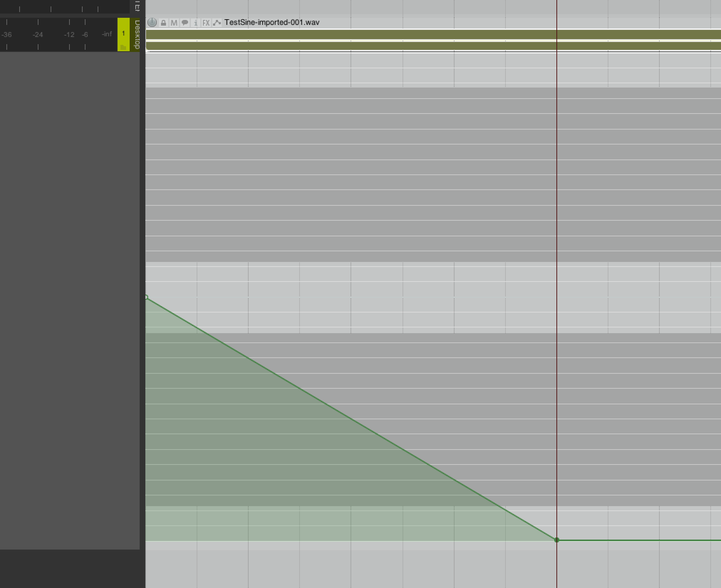Open the item FX chain with FX icon
The width and height of the screenshot is (721, 588).
[206, 22]
